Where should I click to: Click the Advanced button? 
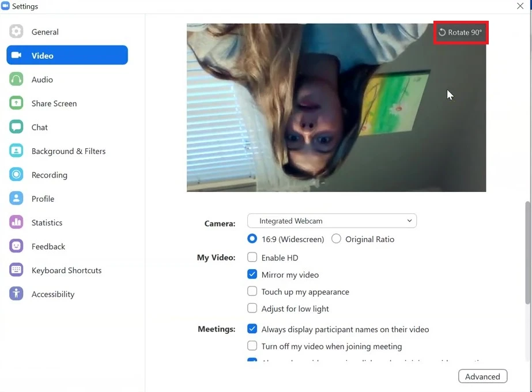point(482,376)
